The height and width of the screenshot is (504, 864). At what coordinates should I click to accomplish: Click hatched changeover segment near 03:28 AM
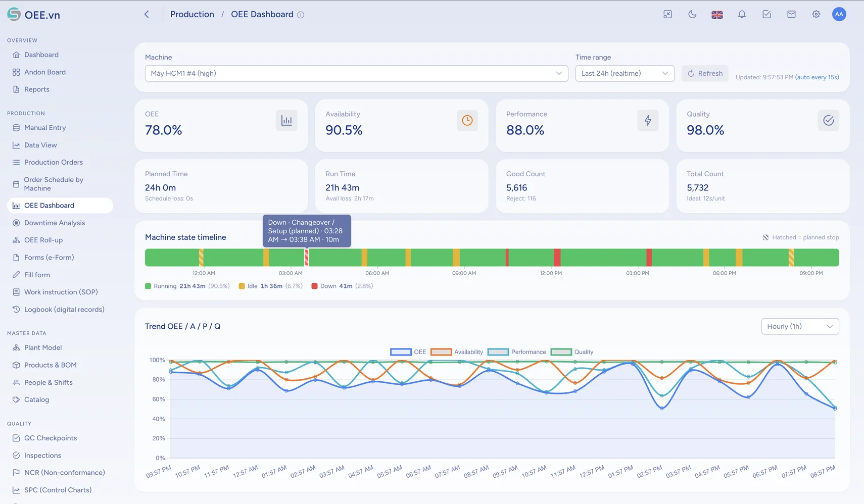(x=307, y=258)
